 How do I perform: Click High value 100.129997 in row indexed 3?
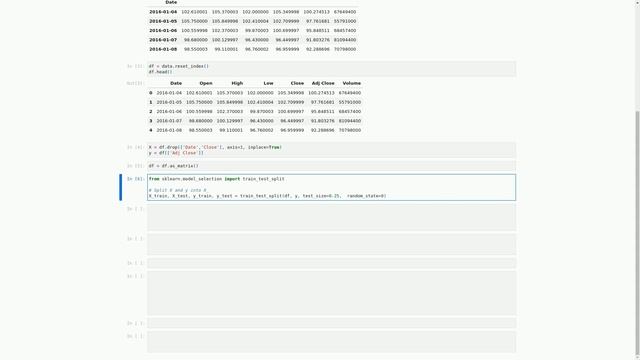coord(230,121)
